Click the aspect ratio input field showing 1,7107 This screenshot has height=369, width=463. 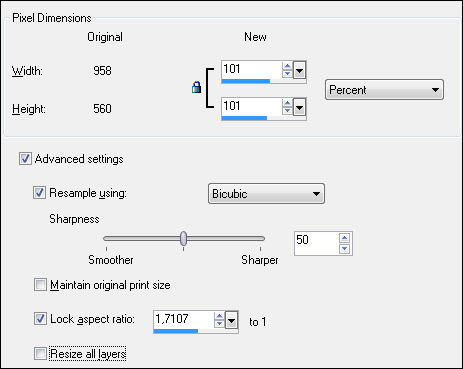coord(184,319)
